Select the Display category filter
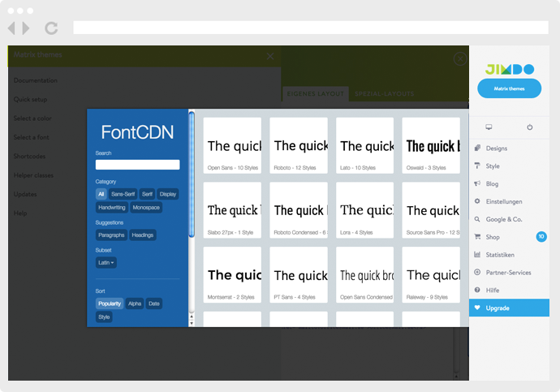Image resolution: width=560 pixels, height=392 pixels. [168, 194]
